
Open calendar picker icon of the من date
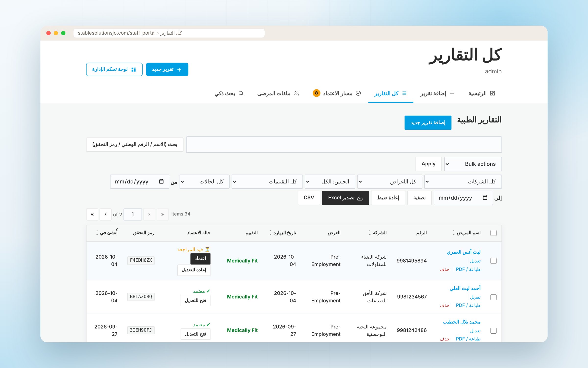161,181
